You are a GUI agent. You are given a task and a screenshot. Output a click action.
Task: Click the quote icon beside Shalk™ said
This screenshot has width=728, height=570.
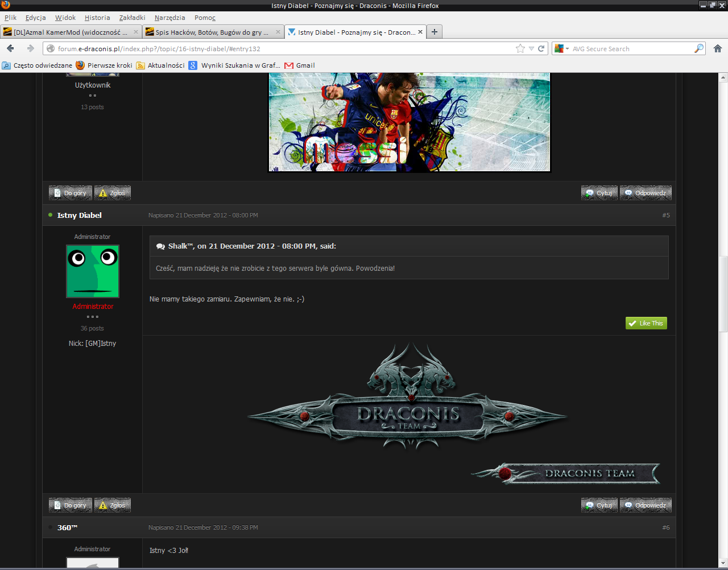[x=160, y=246]
